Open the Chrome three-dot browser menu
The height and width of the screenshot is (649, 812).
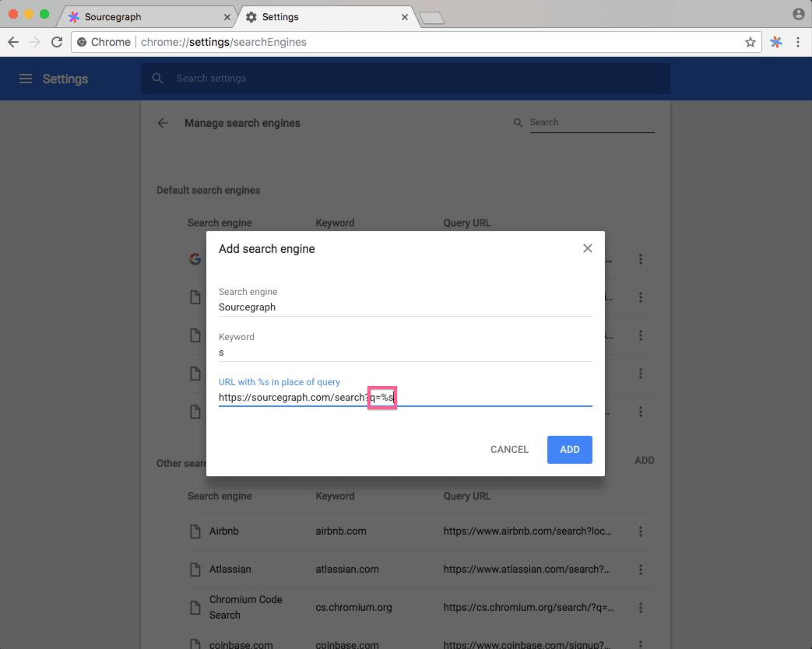click(797, 42)
